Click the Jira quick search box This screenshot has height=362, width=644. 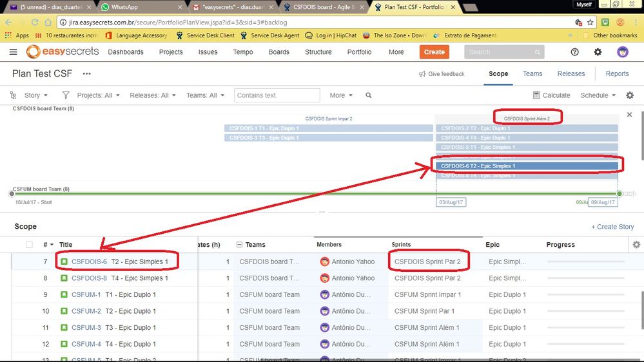[x=504, y=52]
